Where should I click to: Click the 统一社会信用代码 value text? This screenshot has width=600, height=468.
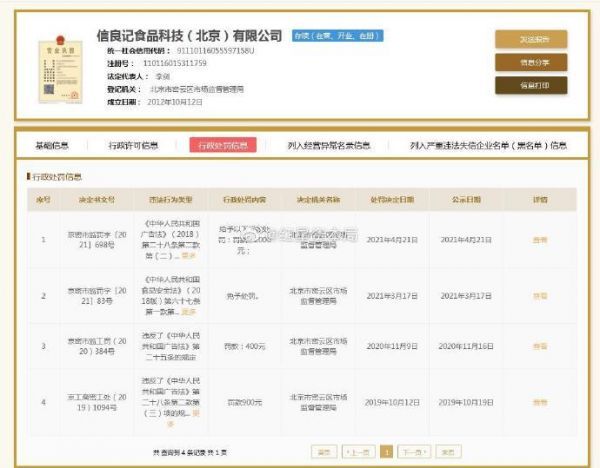215,51
